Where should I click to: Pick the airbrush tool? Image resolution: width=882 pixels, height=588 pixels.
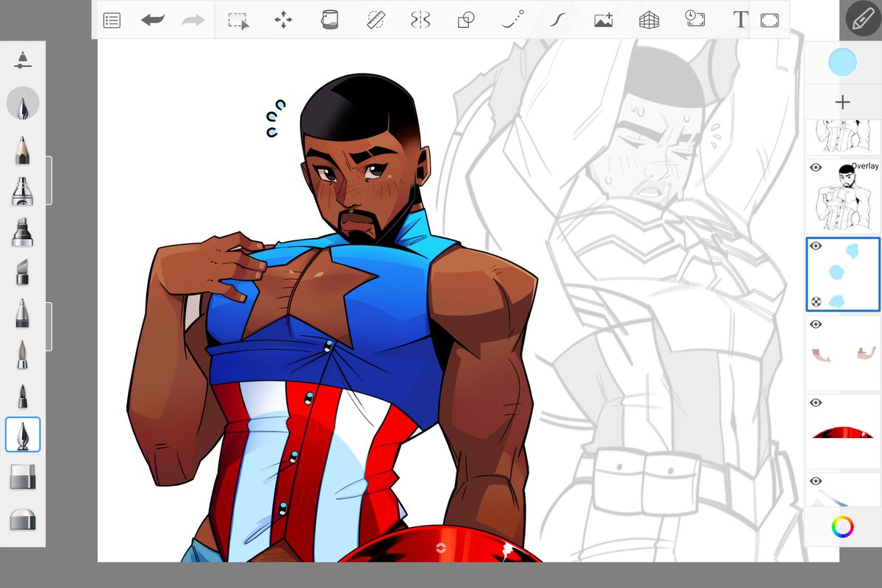click(23, 191)
